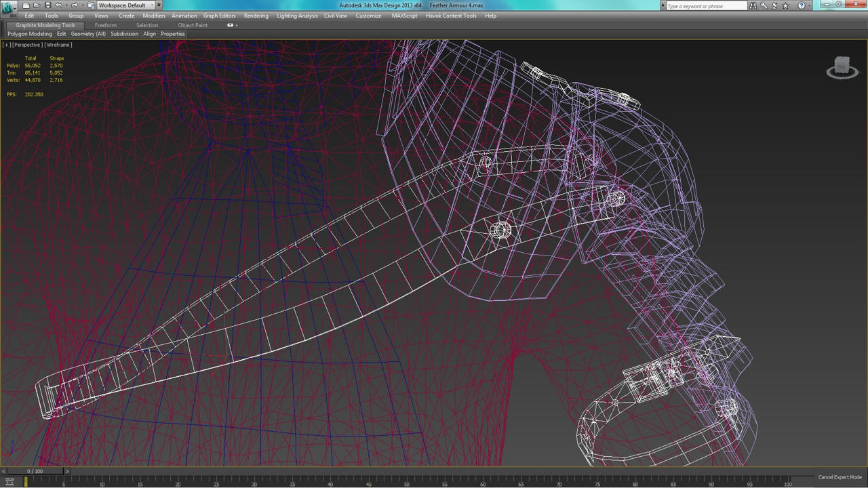
Task: Expand the Polygon Modeling ribbon panel
Action: coord(30,34)
